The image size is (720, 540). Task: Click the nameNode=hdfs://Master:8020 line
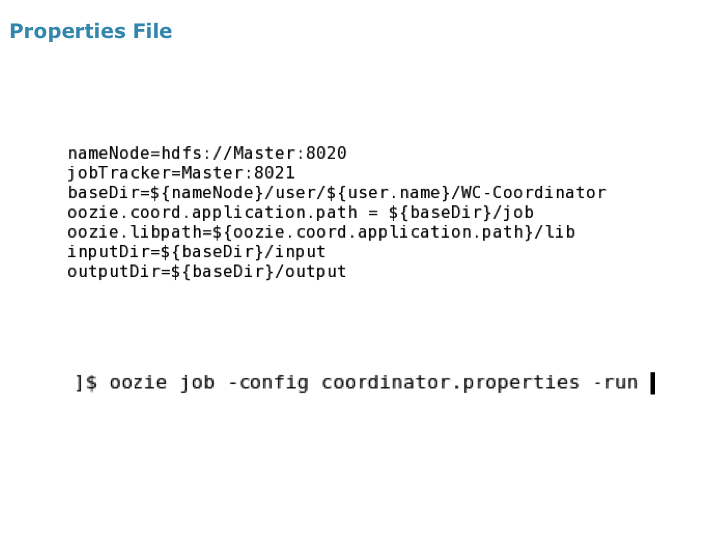click(x=207, y=153)
